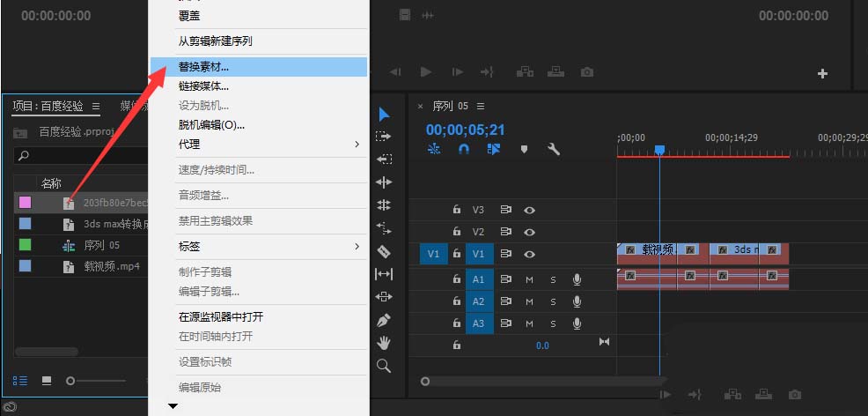The height and width of the screenshot is (416, 868).
Task: Export frame with camera icon
Action: pyautogui.click(x=587, y=72)
